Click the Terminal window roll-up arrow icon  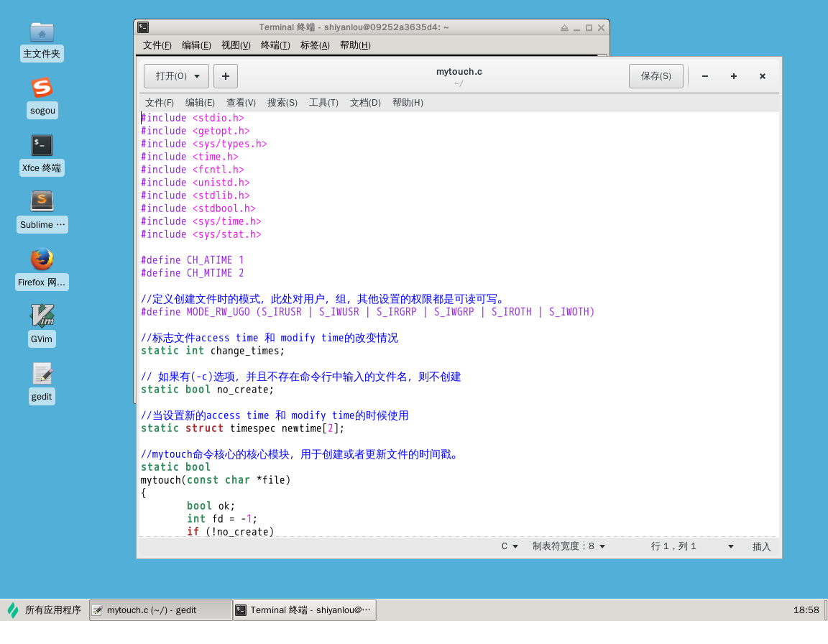(x=564, y=28)
